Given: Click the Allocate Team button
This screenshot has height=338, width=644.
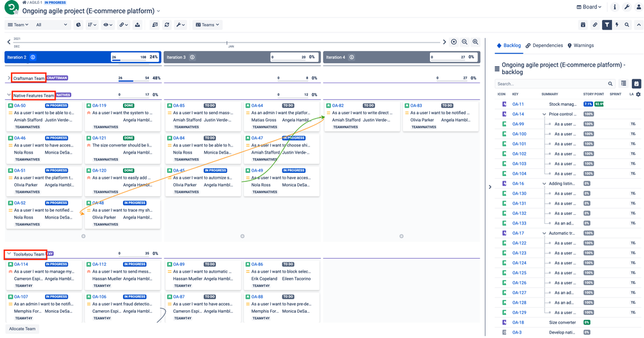Looking at the screenshot, I should point(22,328).
